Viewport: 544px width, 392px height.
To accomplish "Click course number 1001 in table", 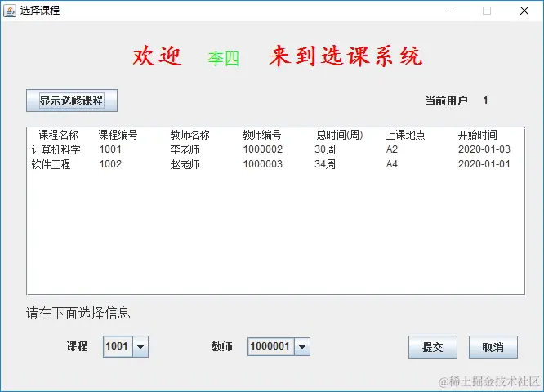I will (x=110, y=149).
